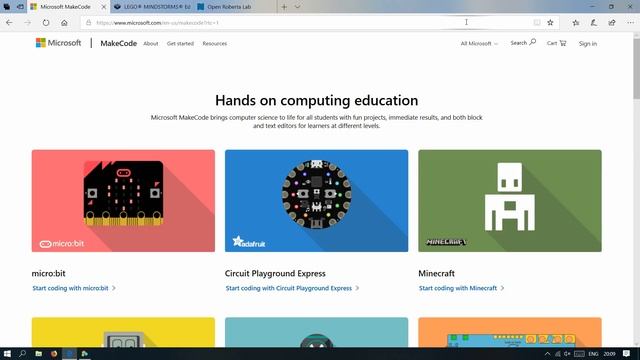This screenshot has width=640, height=360.
Task: Click the Hands on computing education title
Action: [316, 100]
